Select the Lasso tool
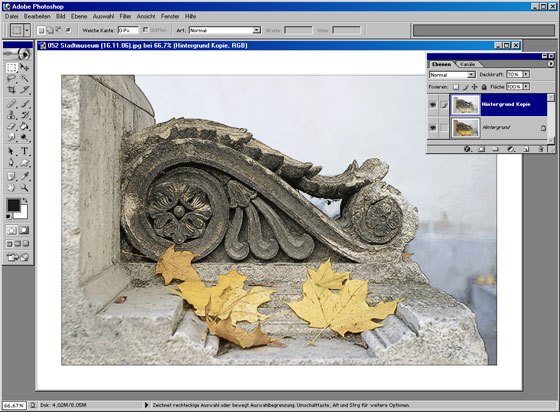The image size is (560, 412). 11,78
